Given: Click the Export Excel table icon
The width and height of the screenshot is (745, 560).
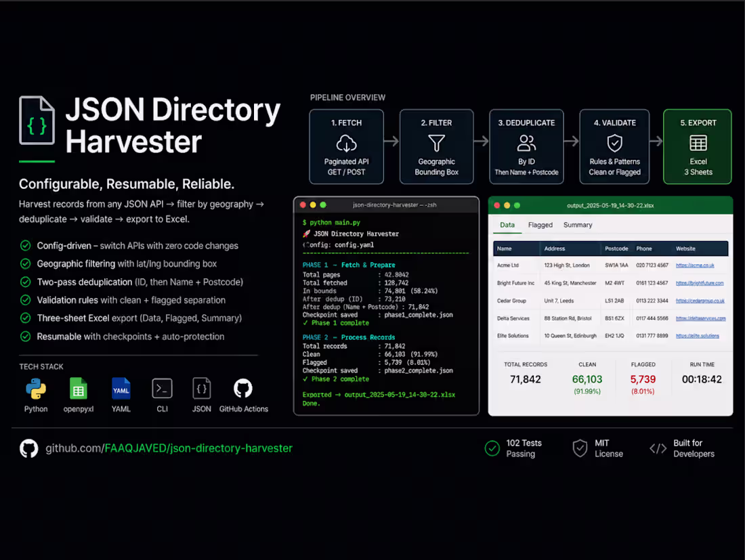Looking at the screenshot, I should [698, 143].
